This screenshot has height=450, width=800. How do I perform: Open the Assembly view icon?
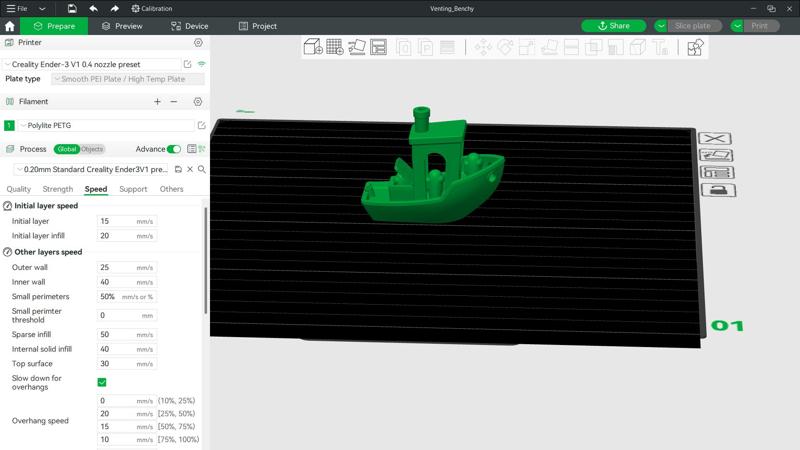point(695,47)
